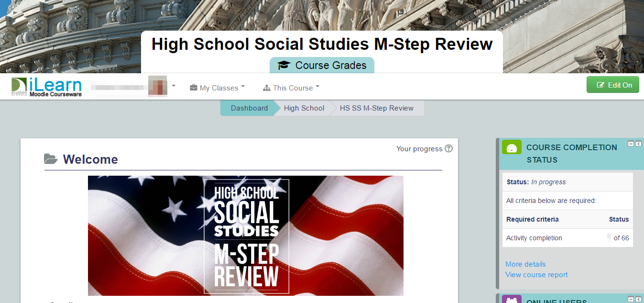This screenshot has height=303, width=644.
Task: Click the 'Required criteria' column header
Action: 532,219
